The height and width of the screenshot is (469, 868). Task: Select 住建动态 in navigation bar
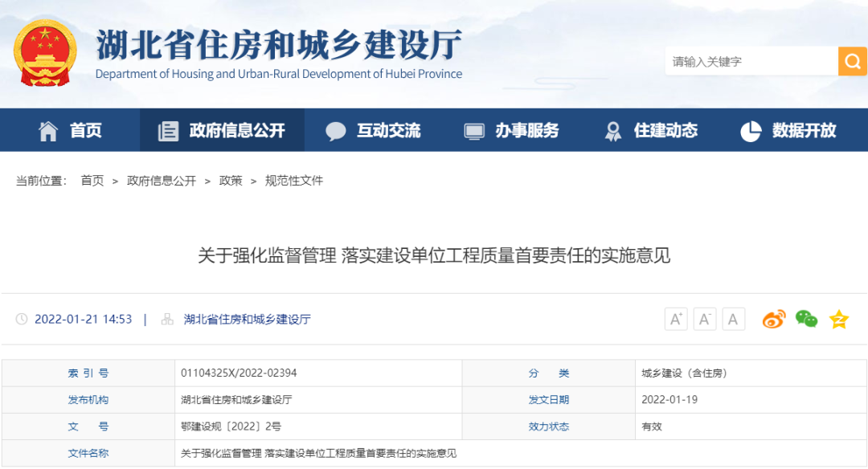pyautogui.click(x=651, y=130)
